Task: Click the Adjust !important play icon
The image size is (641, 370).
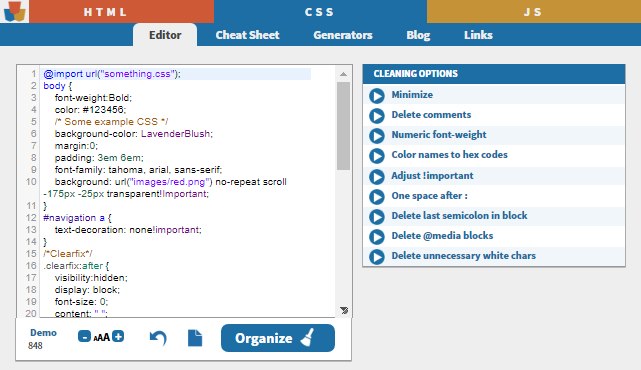Action: click(377, 177)
